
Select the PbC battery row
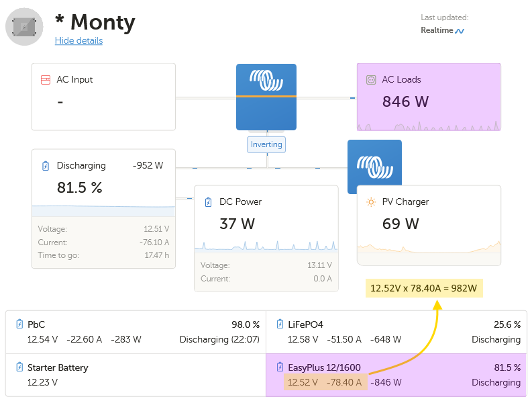(x=136, y=332)
